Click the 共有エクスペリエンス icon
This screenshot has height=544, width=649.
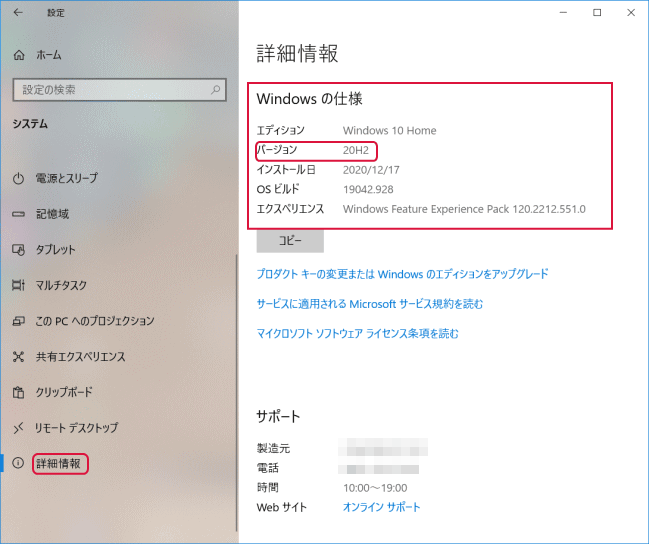coord(18,356)
